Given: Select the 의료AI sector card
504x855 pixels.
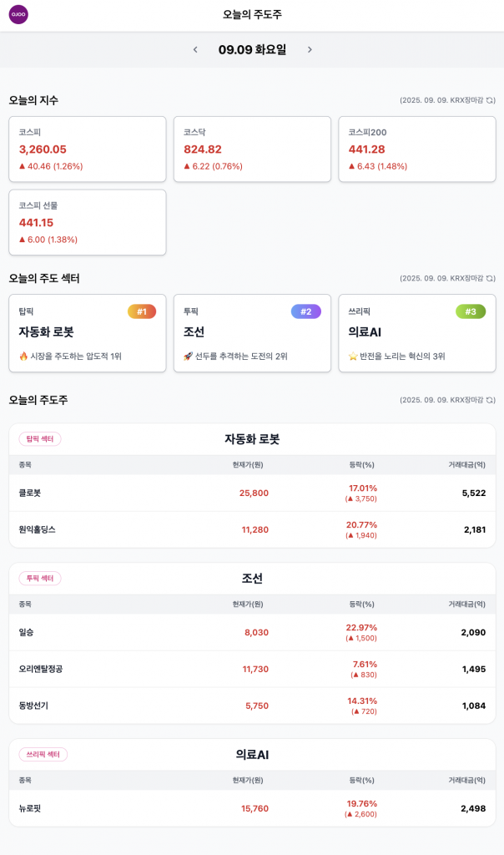Looking at the screenshot, I should [416, 333].
